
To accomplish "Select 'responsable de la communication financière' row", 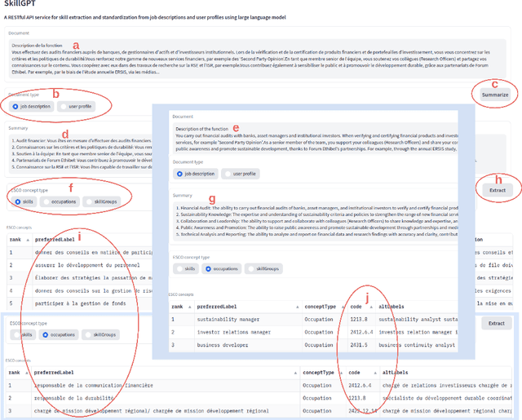I will [259, 386].
